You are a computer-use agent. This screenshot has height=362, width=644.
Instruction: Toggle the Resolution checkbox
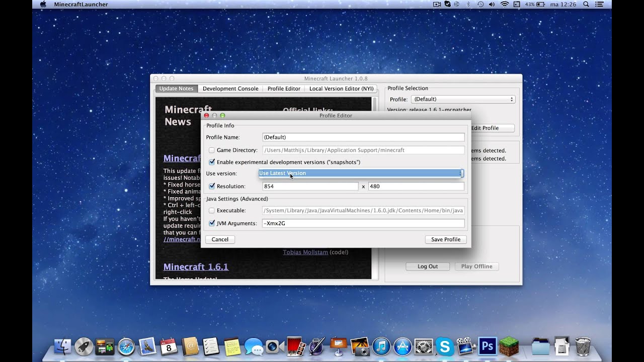tap(212, 187)
